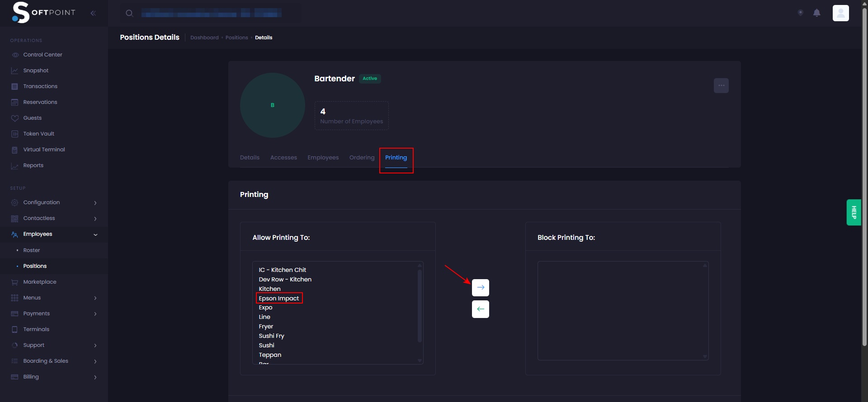
Task: Open Roster under Employees
Action: (x=32, y=250)
